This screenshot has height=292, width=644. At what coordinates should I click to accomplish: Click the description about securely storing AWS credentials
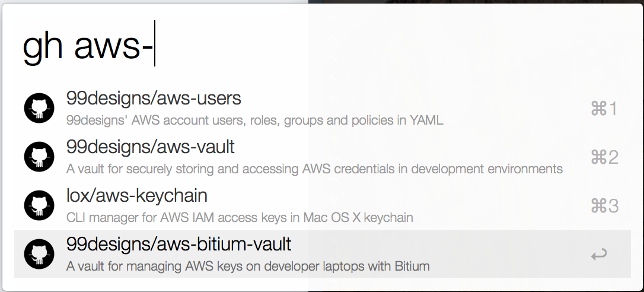pos(314,169)
